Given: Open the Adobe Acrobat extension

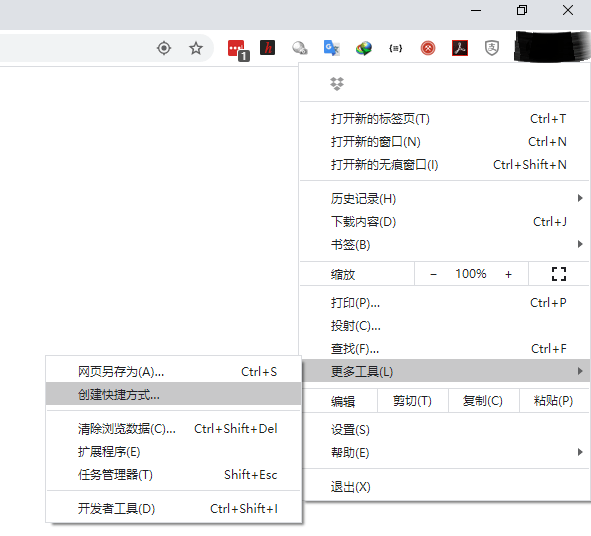Looking at the screenshot, I should click(x=460, y=48).
